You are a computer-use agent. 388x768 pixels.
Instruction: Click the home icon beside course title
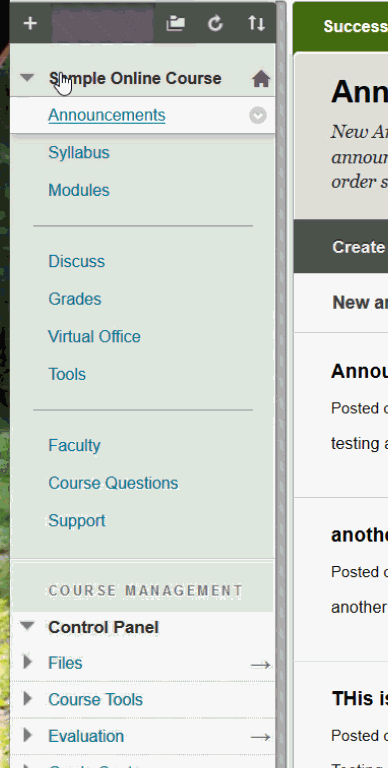261,79
